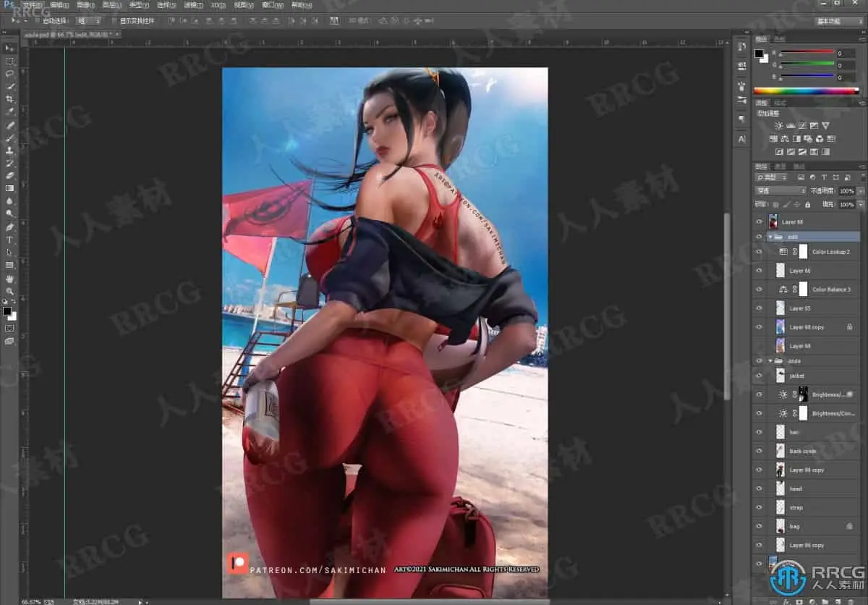Screen dimensions: 868x605
Task: Click the lock all icon in Layers panel
Action: tap(807, 205)
